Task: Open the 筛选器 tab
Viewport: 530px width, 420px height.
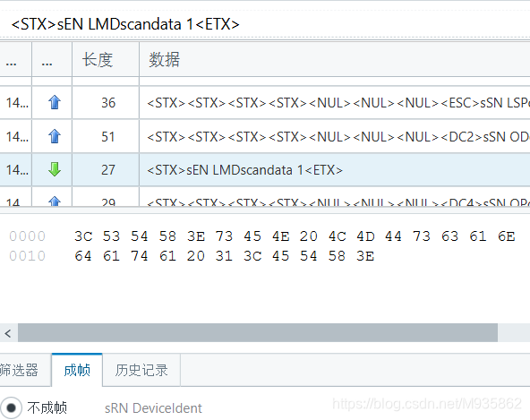Action: point(24,370)
